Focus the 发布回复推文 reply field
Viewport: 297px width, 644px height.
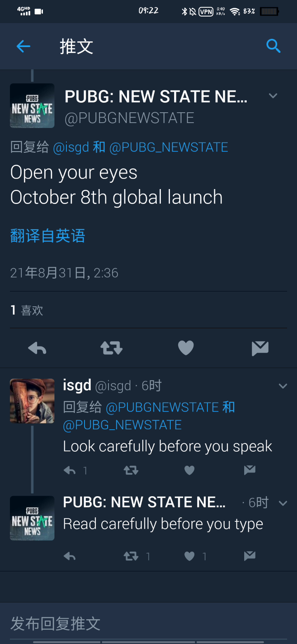click(x=148, y=623)
